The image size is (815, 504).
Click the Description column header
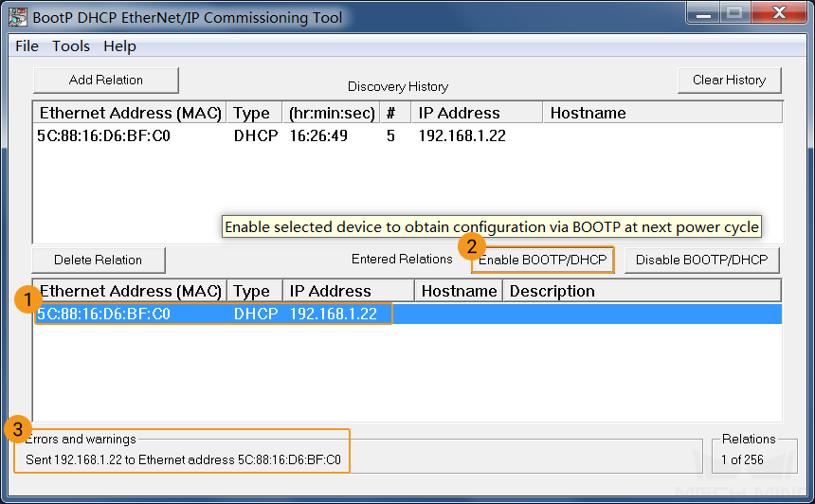[642, 291]
